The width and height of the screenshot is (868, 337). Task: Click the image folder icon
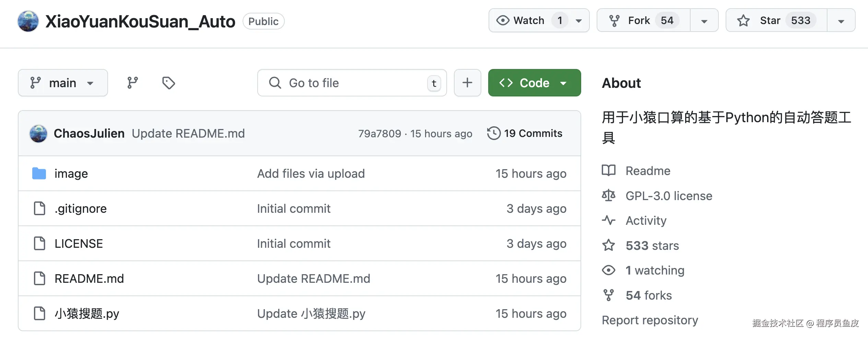tap(39, 174)
